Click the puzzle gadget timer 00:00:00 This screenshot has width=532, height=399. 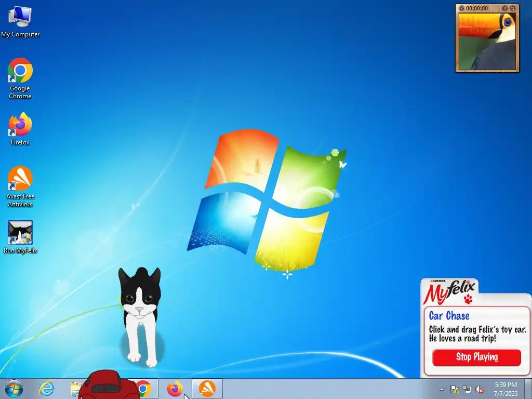(477, 8)
